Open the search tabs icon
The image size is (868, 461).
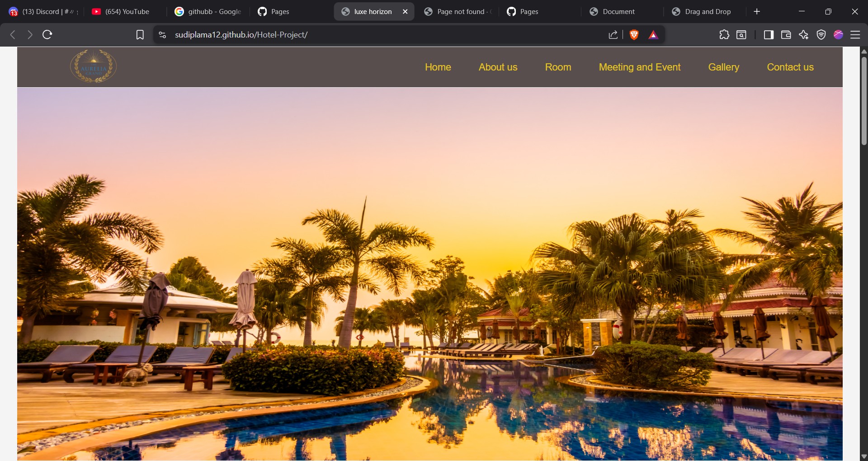(741, 35)
